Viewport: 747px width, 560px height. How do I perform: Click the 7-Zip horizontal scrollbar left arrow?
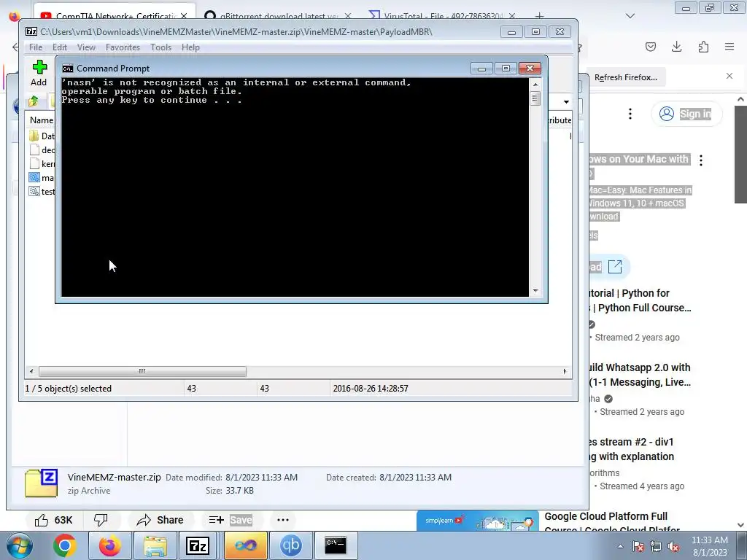[x=31, y=371]
